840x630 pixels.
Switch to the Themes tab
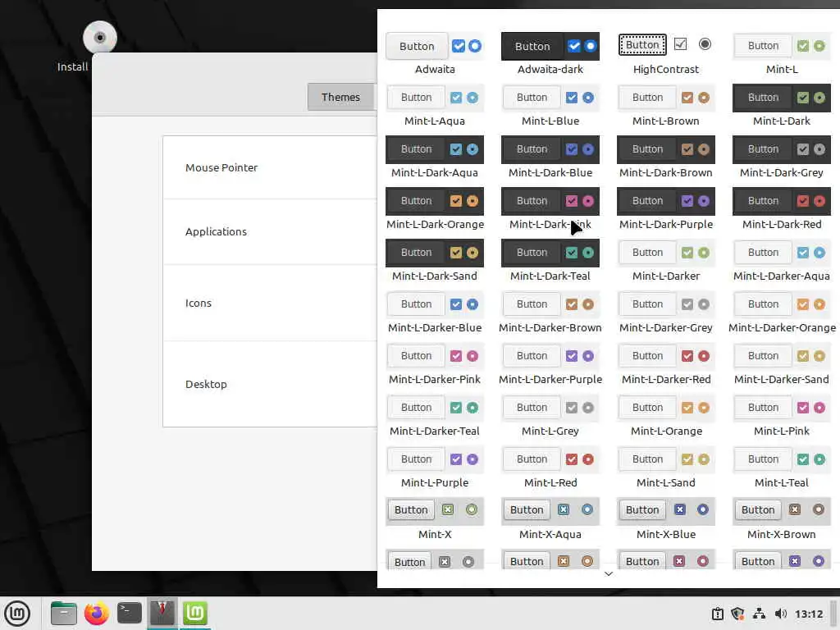click(x=340, y=97)
